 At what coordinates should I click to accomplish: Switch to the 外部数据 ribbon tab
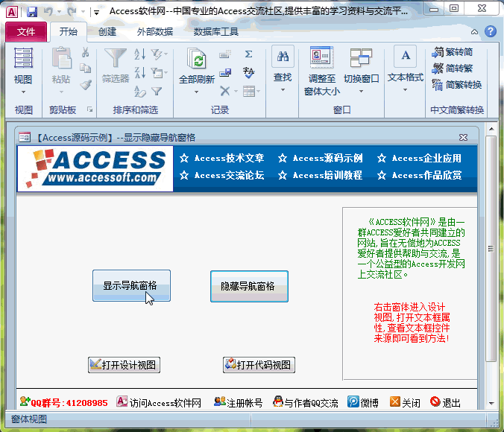click(154, 32)
